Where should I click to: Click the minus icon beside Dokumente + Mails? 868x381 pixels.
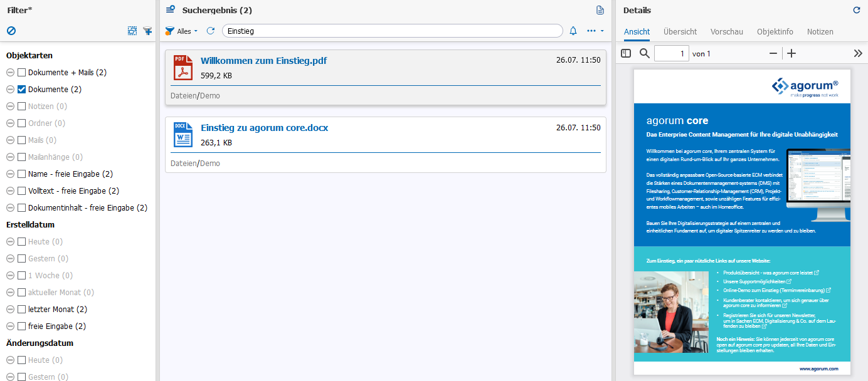[x=11, y=73]
